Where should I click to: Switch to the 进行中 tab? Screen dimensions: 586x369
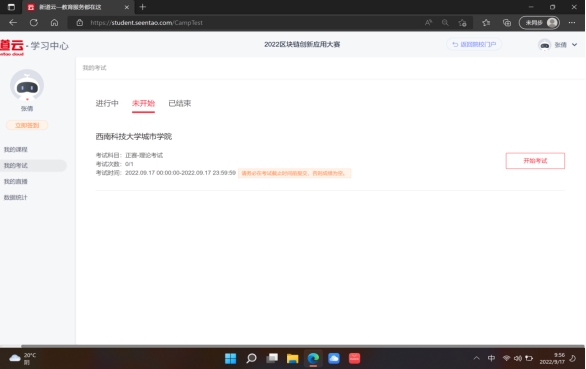click(x=107, y=103)
